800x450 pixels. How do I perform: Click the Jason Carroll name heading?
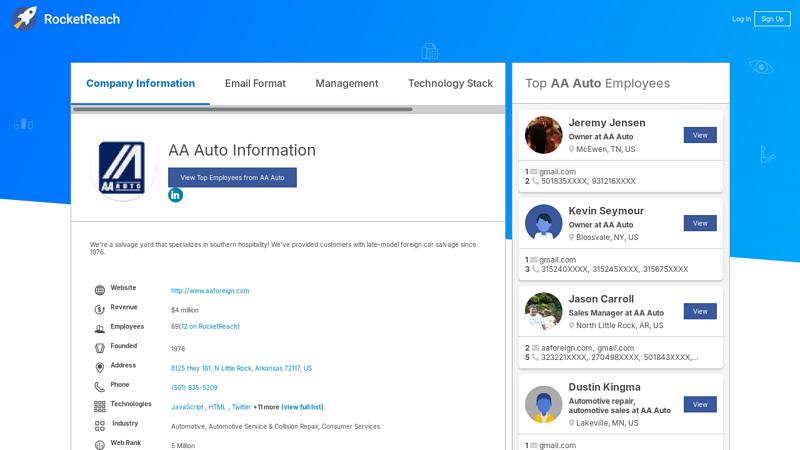[601, 299]
